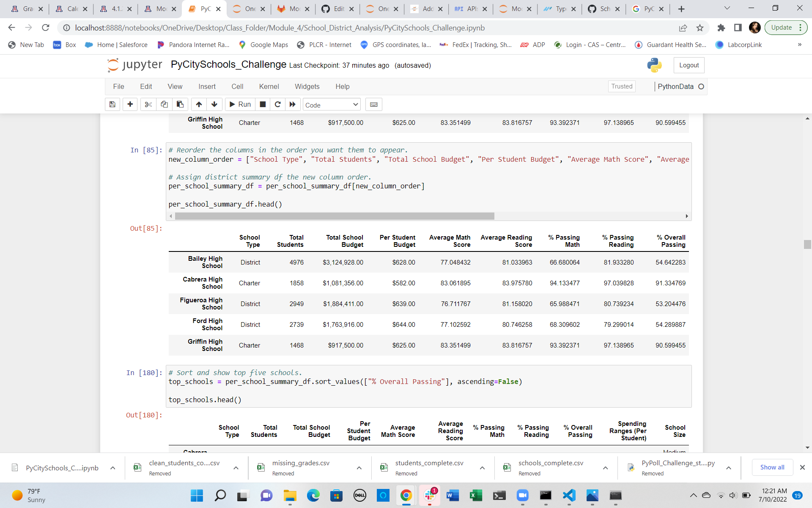
Task: Restart and run all cells via fast-forward icon
Action: click(293, 104)
